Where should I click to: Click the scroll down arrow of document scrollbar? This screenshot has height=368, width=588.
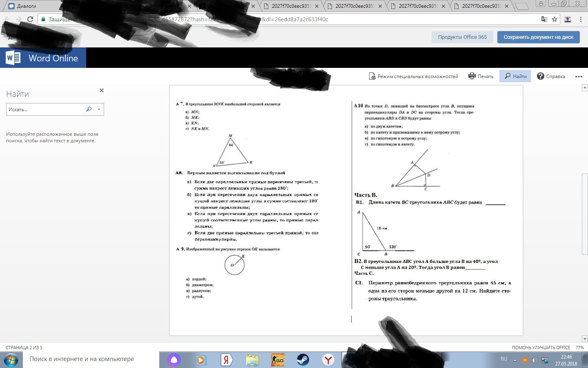click(585, 339)
